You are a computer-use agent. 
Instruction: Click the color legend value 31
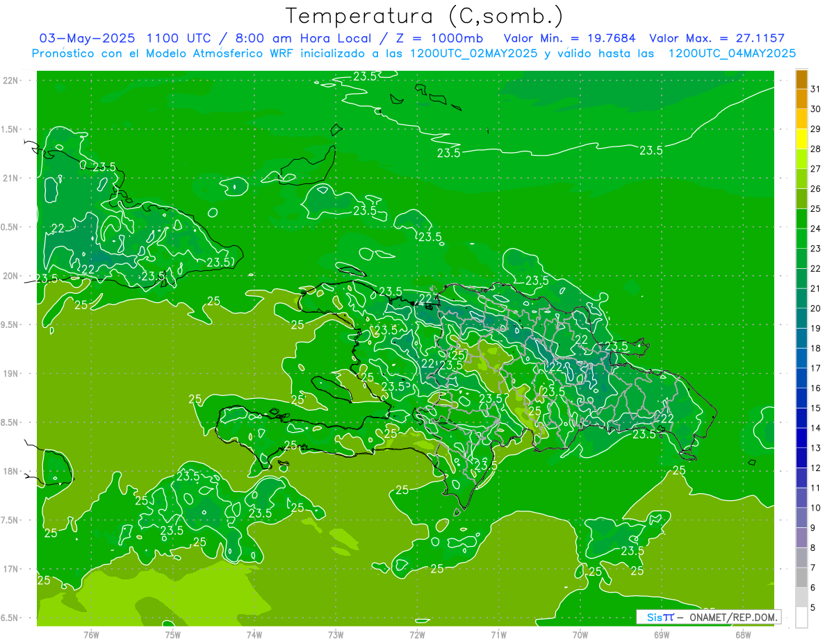click(816, 89)
